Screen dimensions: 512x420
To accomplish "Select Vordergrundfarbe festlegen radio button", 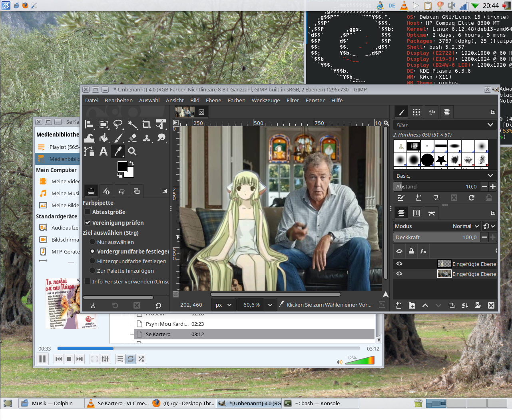I will [x=92, y=252].
